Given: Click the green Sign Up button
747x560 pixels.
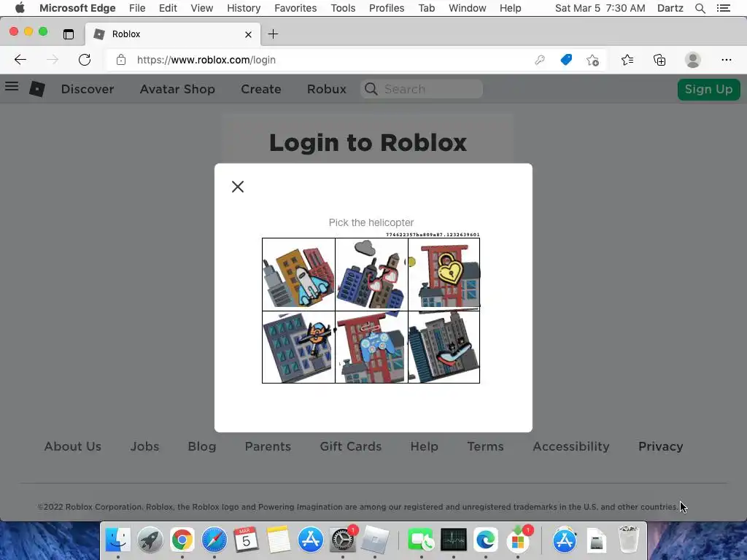Looking at the screenshot, I should (708, 90).
